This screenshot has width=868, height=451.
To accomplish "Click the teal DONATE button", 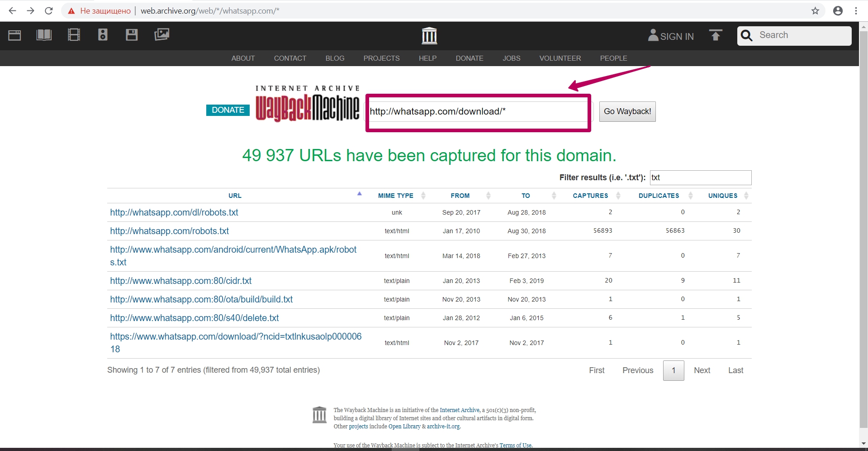I will click(x=228, y=110).
